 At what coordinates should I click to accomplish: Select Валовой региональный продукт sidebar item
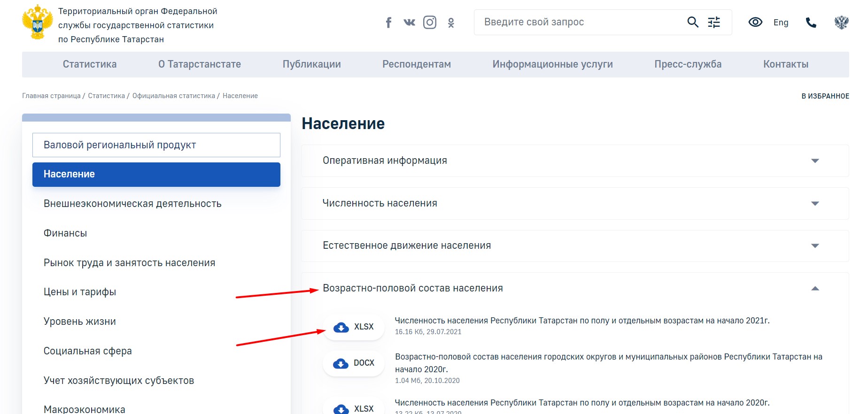(x=156, y=145)
